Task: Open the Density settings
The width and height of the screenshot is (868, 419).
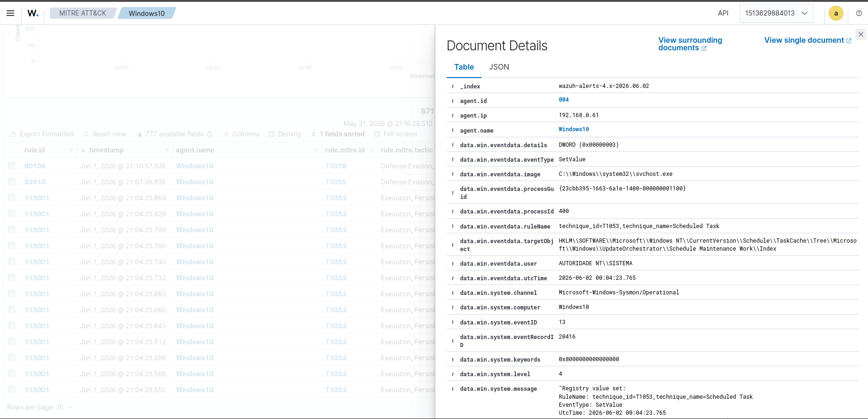Action: coord(285,134)
